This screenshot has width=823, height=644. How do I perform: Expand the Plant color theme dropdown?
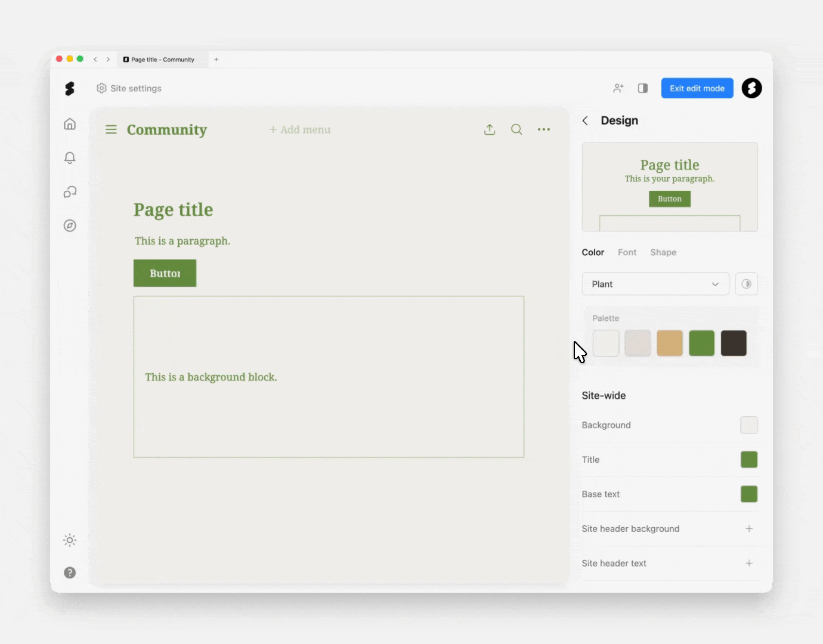pyautogui.click(x=655, y=284)
